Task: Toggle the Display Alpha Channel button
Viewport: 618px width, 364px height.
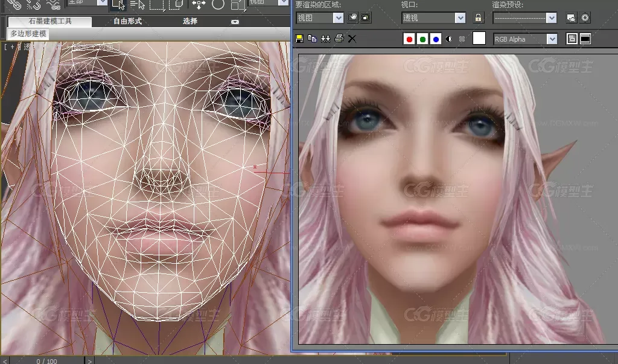Action: 449,39
